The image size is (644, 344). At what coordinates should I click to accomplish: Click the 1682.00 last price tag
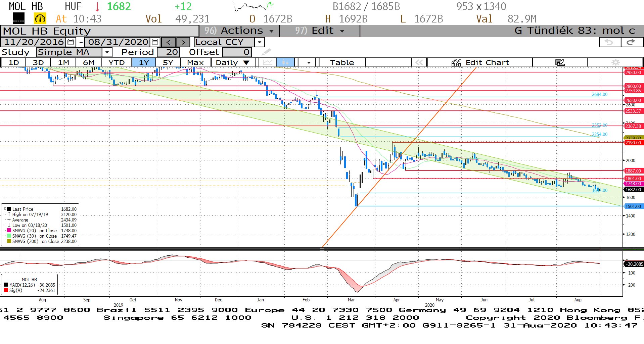[x=633, y=190]
